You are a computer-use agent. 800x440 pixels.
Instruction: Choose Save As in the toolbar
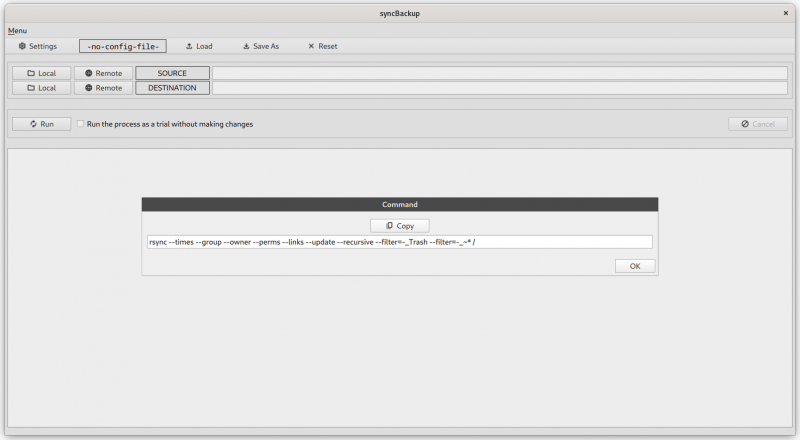click(261, 46)
